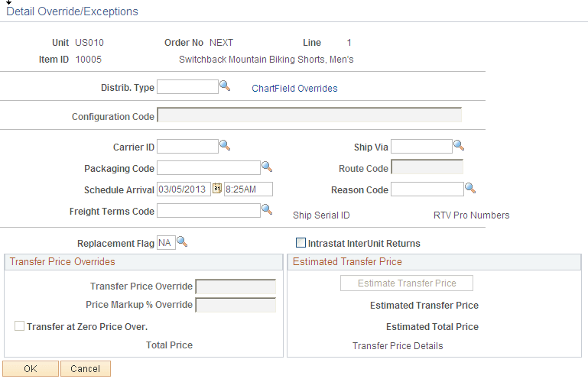Click the Unit value US010

tap(89, 43)
